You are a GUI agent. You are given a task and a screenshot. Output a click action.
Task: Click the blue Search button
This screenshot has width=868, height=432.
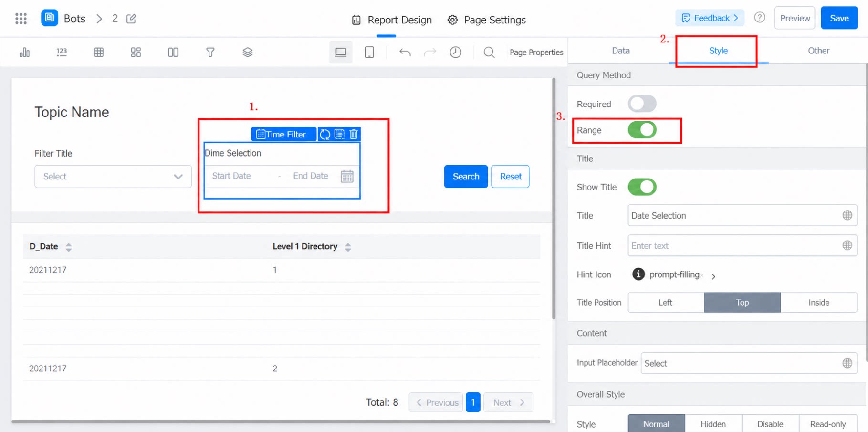[x=466, y=176]
